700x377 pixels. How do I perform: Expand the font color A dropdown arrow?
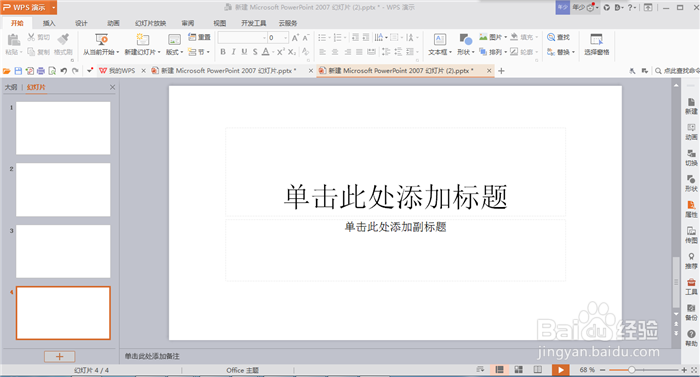(272, 52)
